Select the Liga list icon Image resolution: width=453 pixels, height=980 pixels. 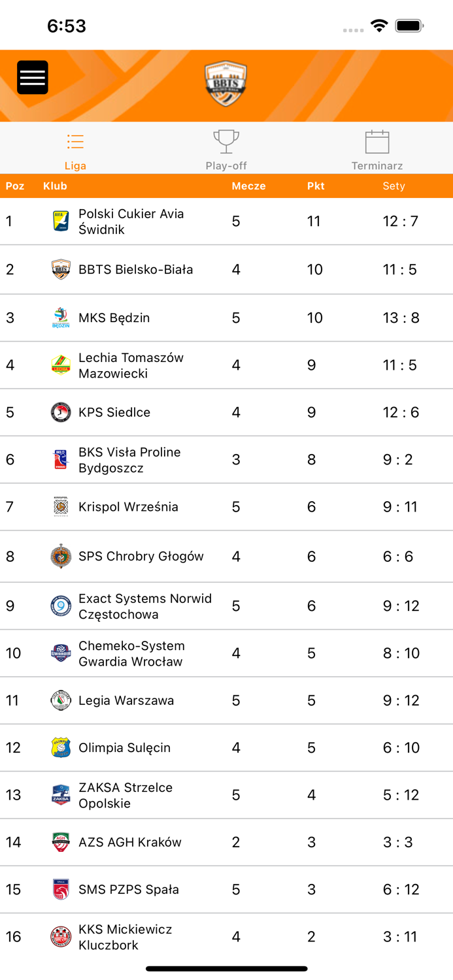pyautogui.click(x=75, y=141)
